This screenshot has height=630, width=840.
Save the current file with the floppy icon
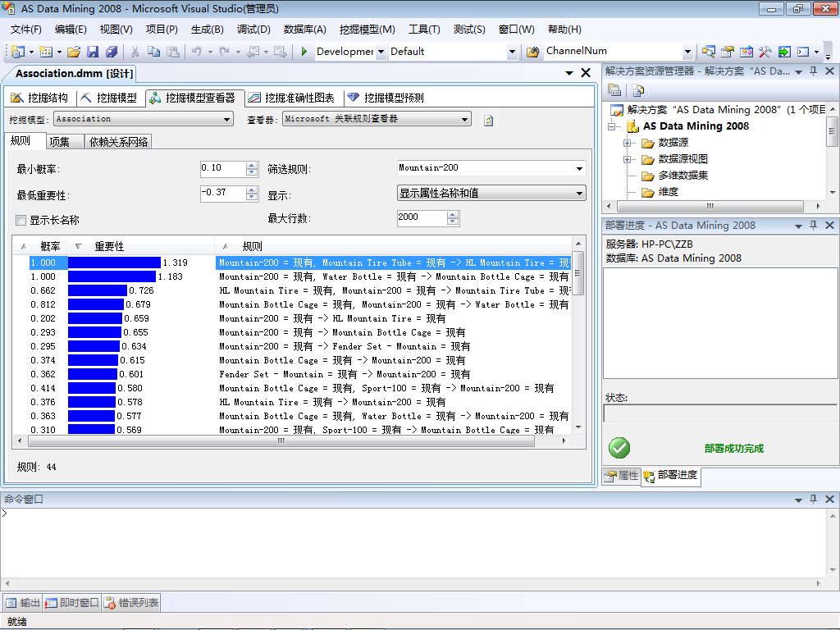(93, 52)
